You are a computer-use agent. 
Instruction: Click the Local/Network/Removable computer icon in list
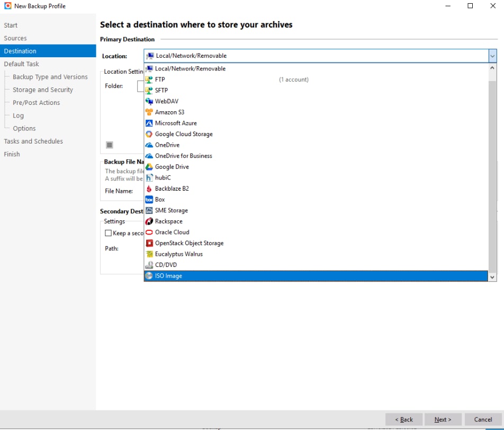click(149, 68)
